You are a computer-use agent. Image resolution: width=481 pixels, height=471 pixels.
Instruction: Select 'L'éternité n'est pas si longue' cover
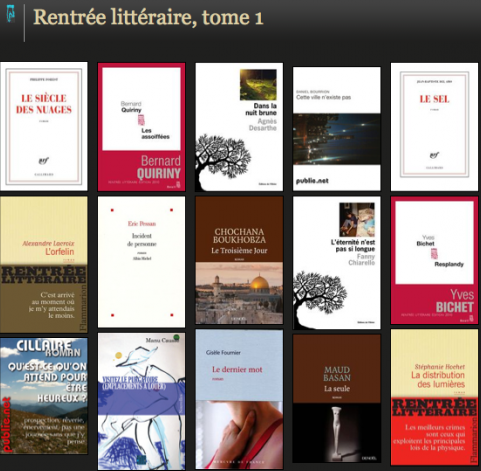click(x=337, y=263)
